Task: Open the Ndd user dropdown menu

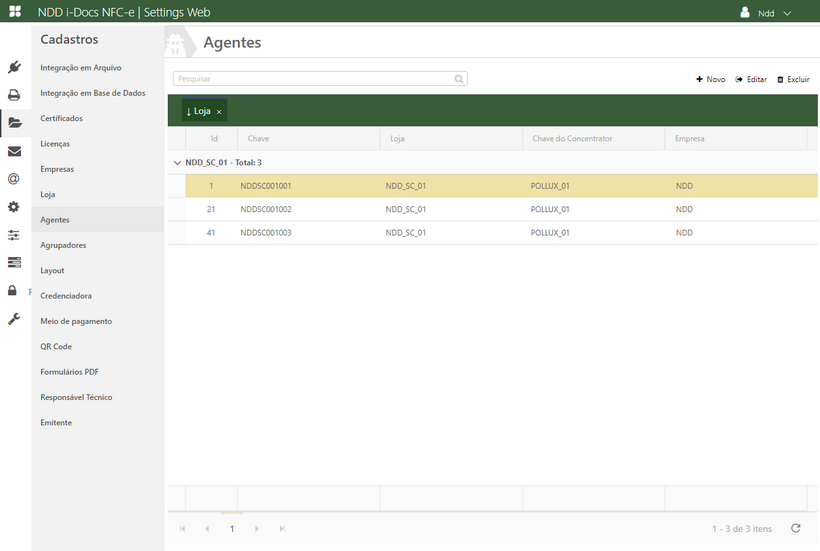Action: point(767,13)
